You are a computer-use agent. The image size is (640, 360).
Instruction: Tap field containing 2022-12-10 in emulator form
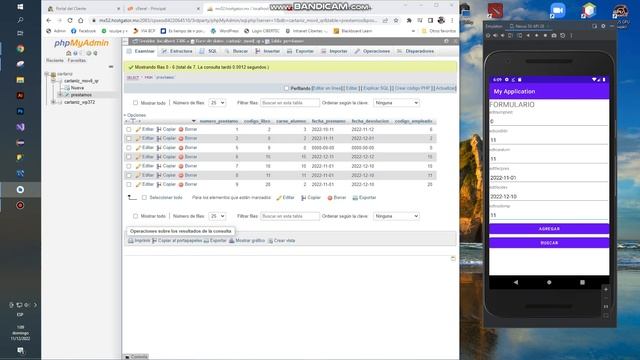(549, 196)
